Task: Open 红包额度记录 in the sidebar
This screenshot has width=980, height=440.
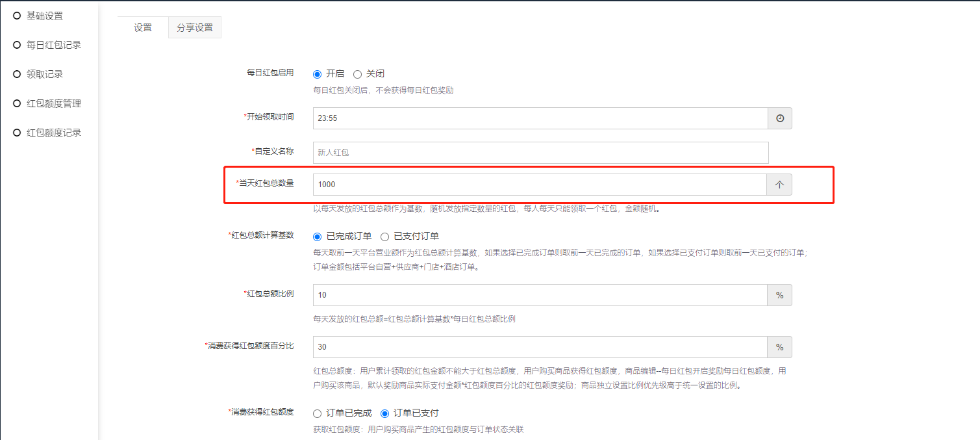Action: (53, 133)
